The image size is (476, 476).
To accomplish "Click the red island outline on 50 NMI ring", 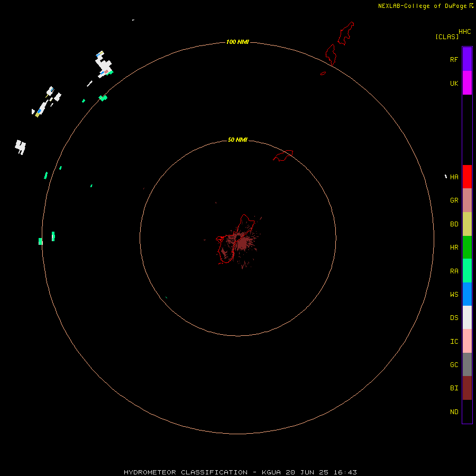I will [283, 155].
